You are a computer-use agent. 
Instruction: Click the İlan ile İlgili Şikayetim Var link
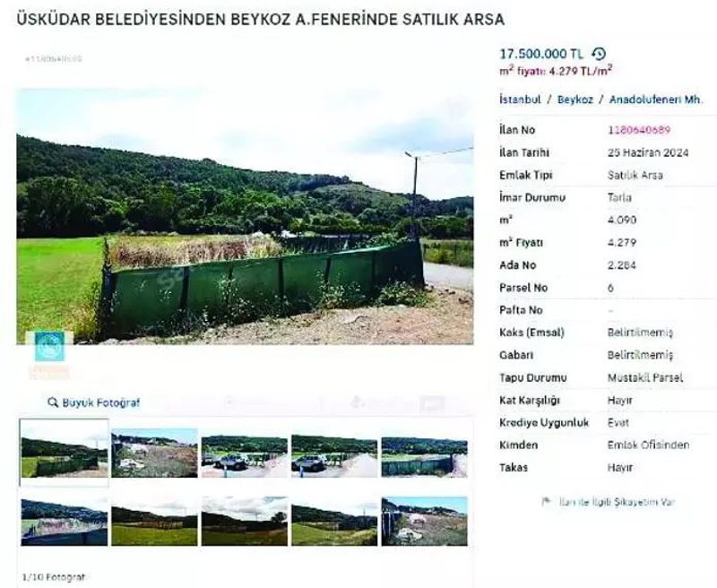(615, 502)
